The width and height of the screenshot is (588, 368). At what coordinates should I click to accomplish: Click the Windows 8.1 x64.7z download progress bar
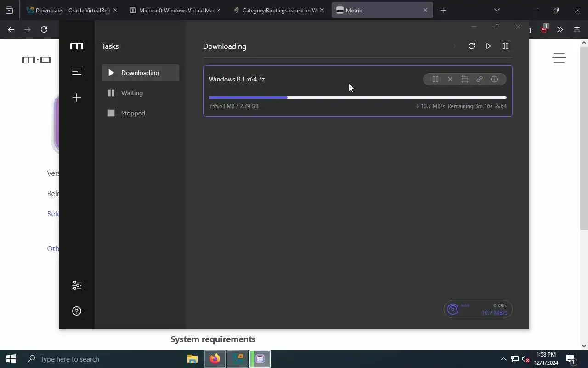(x=358, y=98)
